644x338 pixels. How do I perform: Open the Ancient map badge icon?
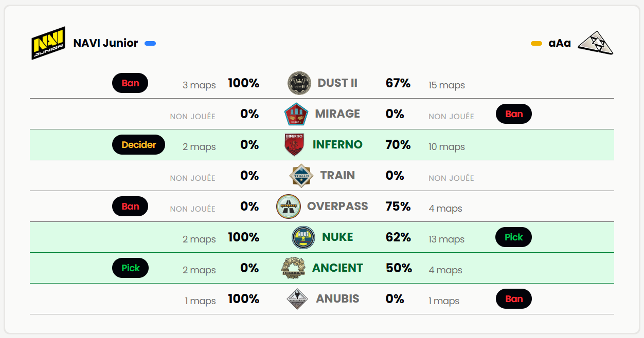[294, 268]
